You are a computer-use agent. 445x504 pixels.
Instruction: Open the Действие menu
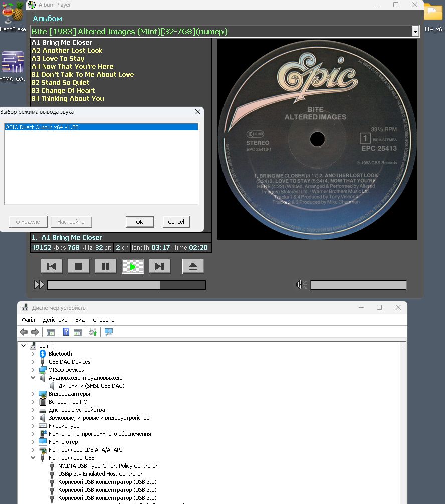55,320
